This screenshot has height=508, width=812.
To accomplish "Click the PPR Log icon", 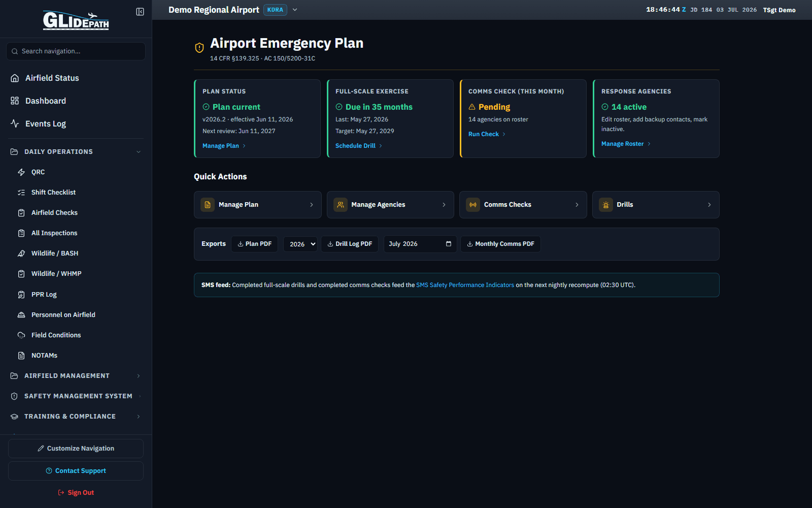I will 21,295.
